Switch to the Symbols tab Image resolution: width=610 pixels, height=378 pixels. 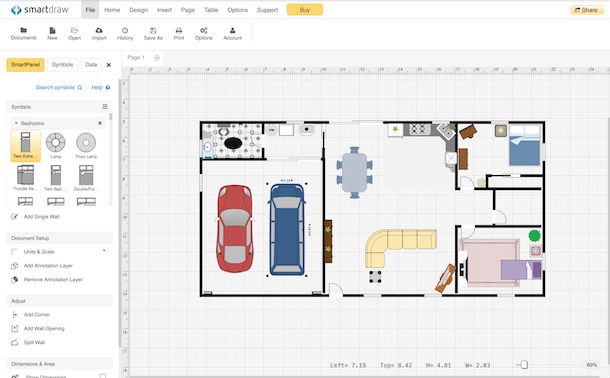[x=62, y=65]
